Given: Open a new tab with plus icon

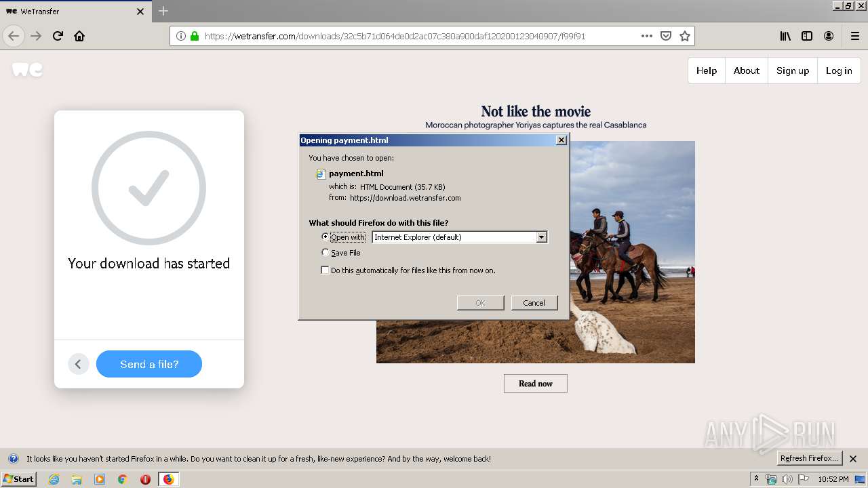Looking at the screenshot, I should click(163, 11).
